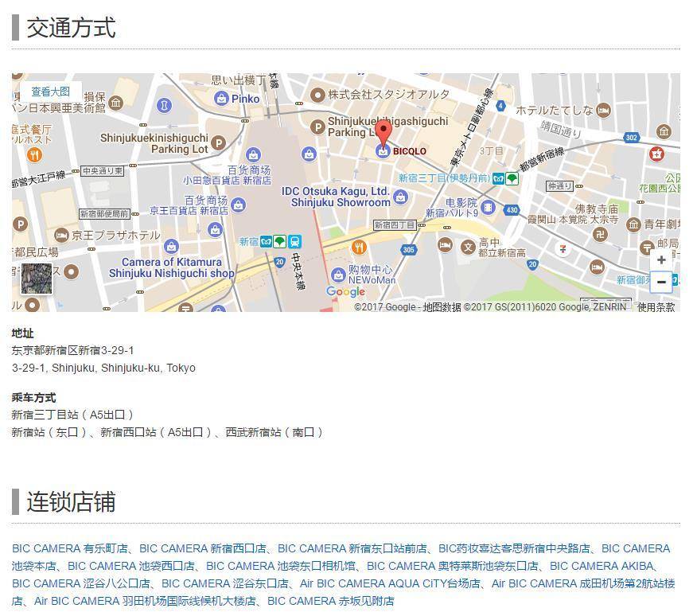693x616 pixels.
Task: Select the 小田急百貨店 department store icon
Action: [253, 154]
